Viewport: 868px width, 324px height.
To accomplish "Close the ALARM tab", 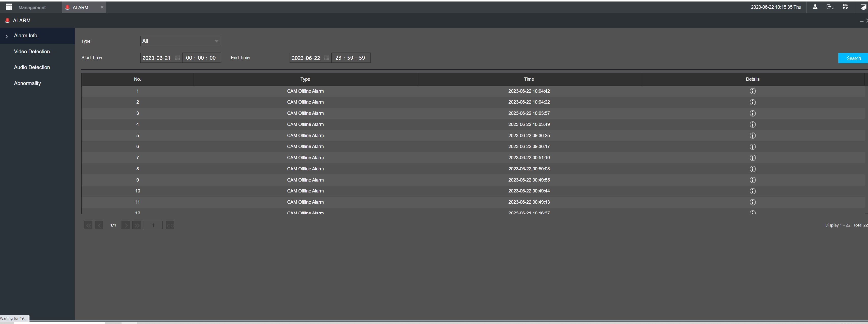I will click(102, 7).
